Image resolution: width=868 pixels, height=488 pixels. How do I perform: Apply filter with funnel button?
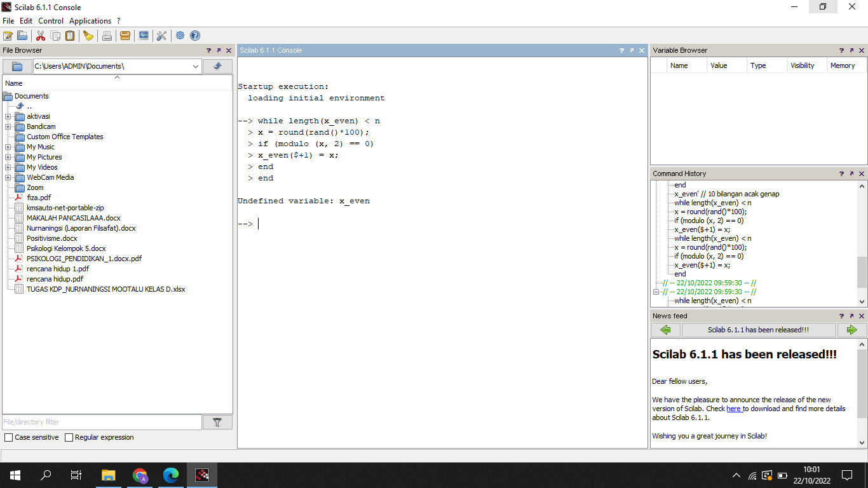pos(217,422)
